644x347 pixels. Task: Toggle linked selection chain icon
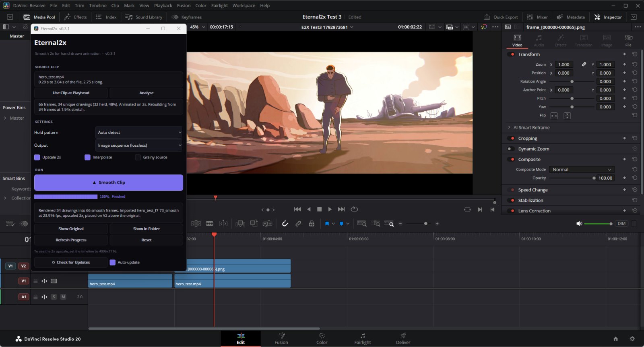point(298,224)
